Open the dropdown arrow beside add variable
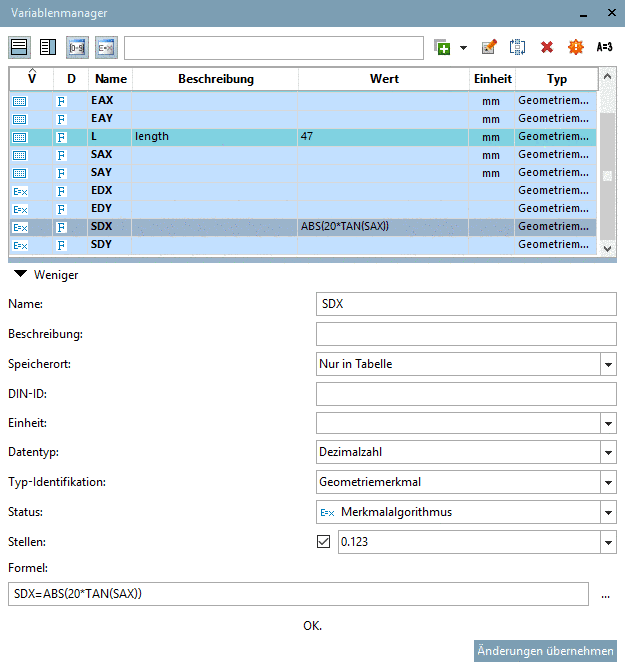Image resolution: width=625 pixels, height=671 pixels. 463,48
